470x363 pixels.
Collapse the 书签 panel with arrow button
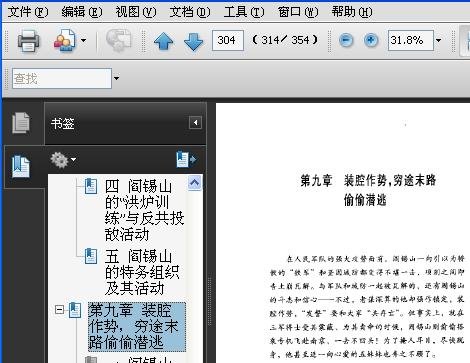tap(195, 123)
